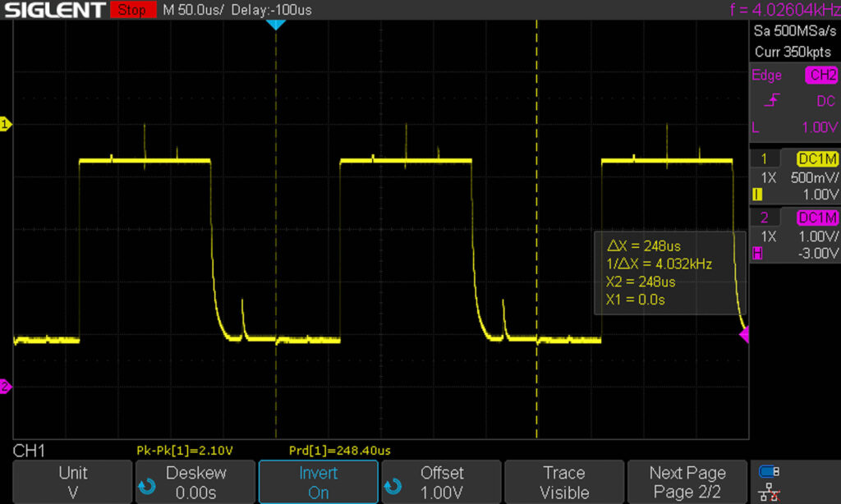The width and height of the screenshot is (841, 504).
Task: Click the Curr 350kpts memory depth
Action: pyautogui.click(x=793, y=52)
